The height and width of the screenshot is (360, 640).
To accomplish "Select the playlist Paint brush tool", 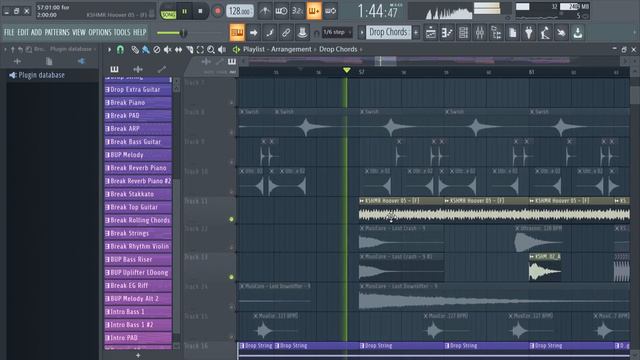I will point(146,49).
